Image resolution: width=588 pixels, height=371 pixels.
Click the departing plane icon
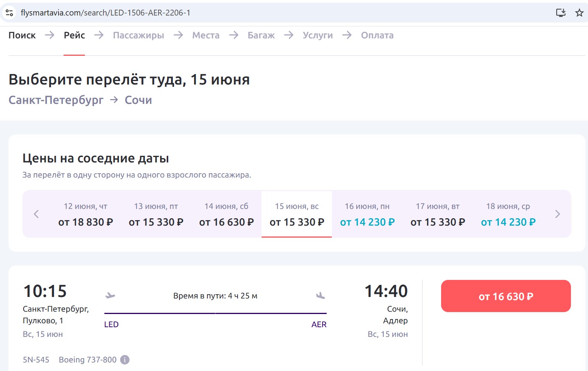tap(110, 296)
